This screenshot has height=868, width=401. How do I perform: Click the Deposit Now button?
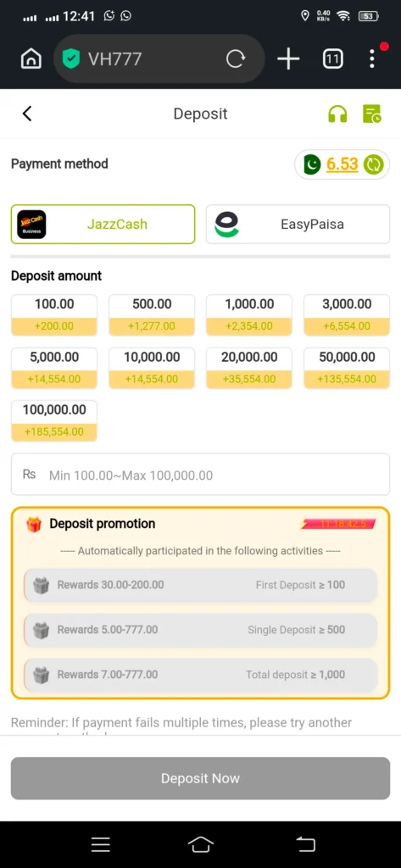200,778
